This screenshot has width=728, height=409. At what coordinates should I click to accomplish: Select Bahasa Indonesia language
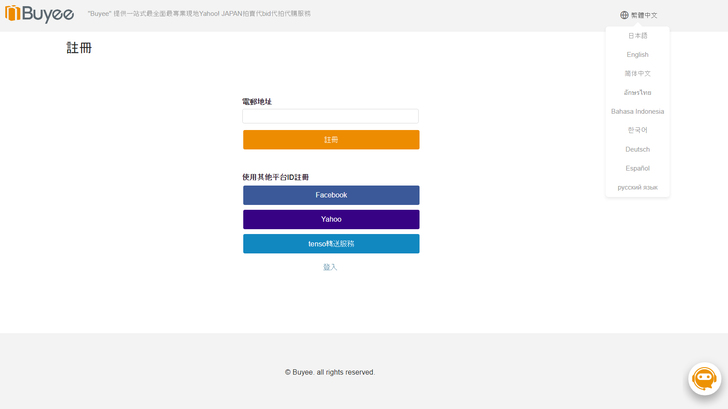coord(637,111)
